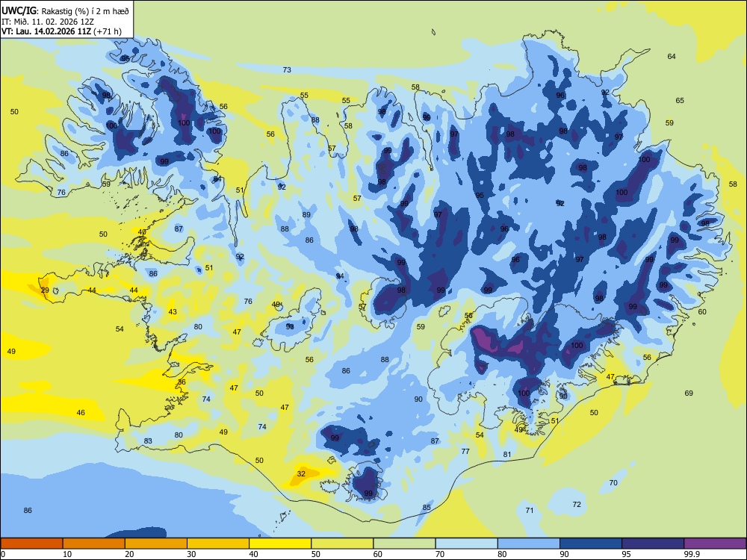The width and height of the screenshot is (747, 560).
Task: Select the map value 71 over southeast ocean
Action: 530,510
